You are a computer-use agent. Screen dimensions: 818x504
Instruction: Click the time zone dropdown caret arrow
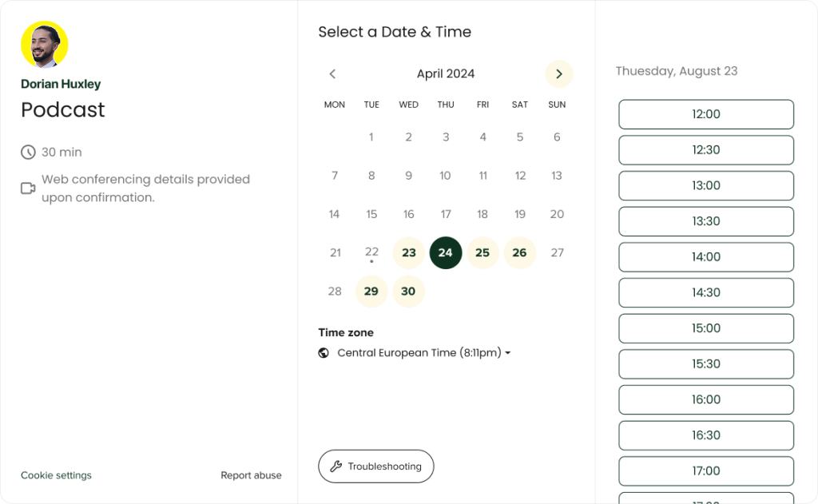(507, 353)
